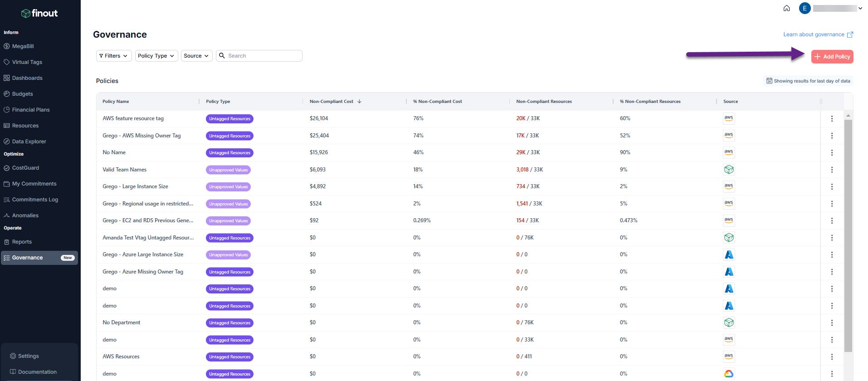Open the user avatar E menu

pyautogui.click(x=805, y=8)
